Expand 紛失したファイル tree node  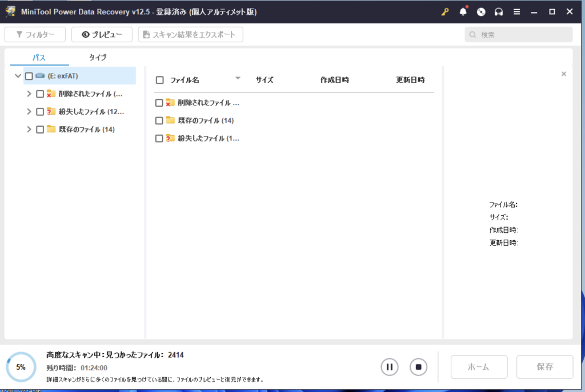(x=29, y=111)
